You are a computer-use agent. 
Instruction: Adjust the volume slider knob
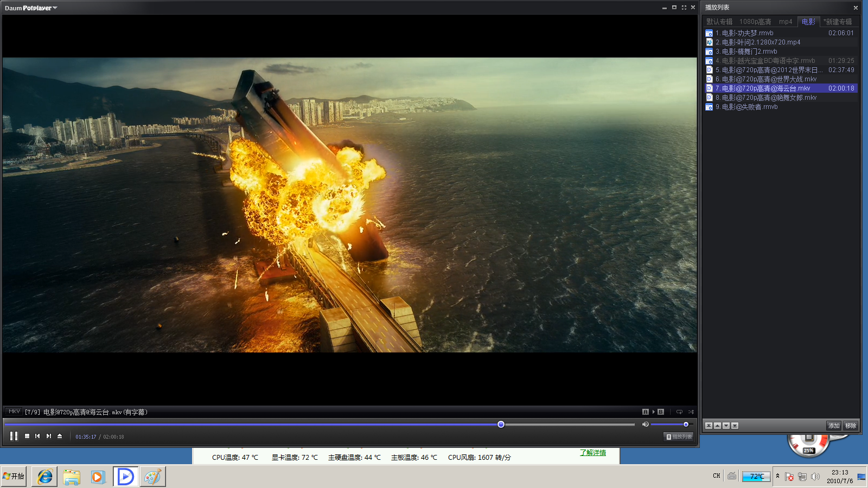click(x=686, y=424)
